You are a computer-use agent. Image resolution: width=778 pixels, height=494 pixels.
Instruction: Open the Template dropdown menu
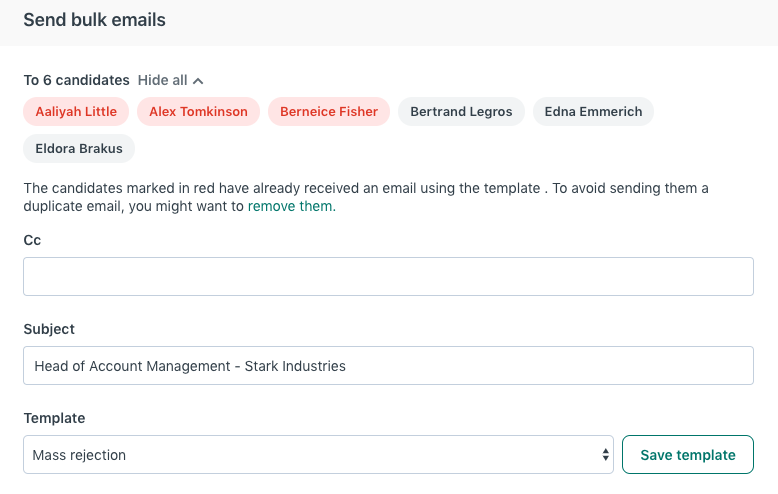tap(319, 455)
